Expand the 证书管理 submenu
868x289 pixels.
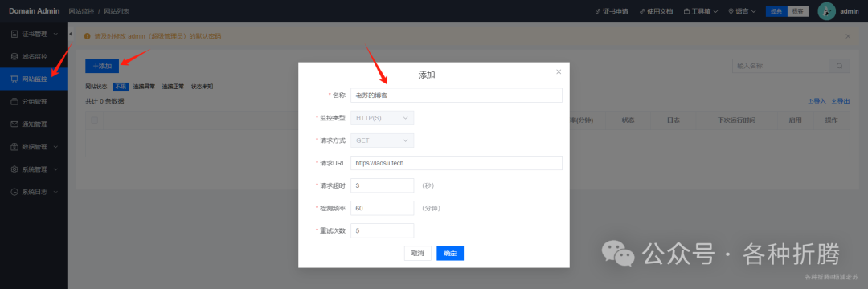click(56, 35)
